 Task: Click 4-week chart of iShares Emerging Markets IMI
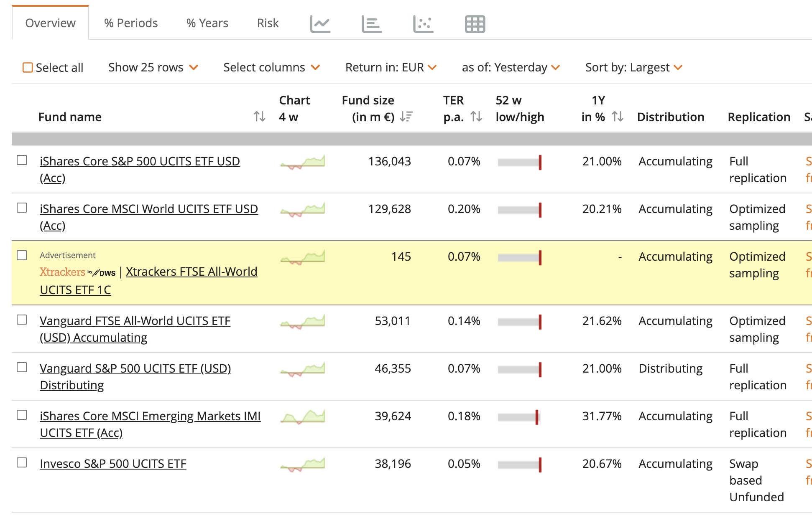[x=303, y=417]
